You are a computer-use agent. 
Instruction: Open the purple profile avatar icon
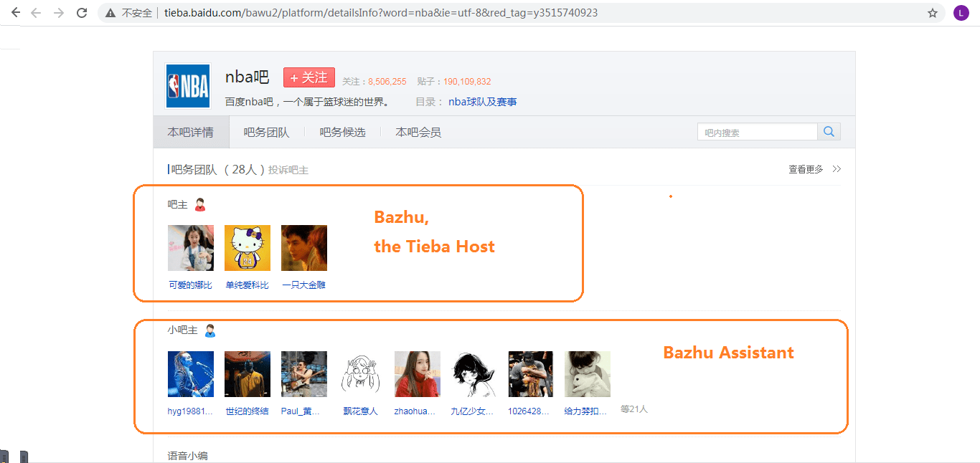tap(961, 13)
